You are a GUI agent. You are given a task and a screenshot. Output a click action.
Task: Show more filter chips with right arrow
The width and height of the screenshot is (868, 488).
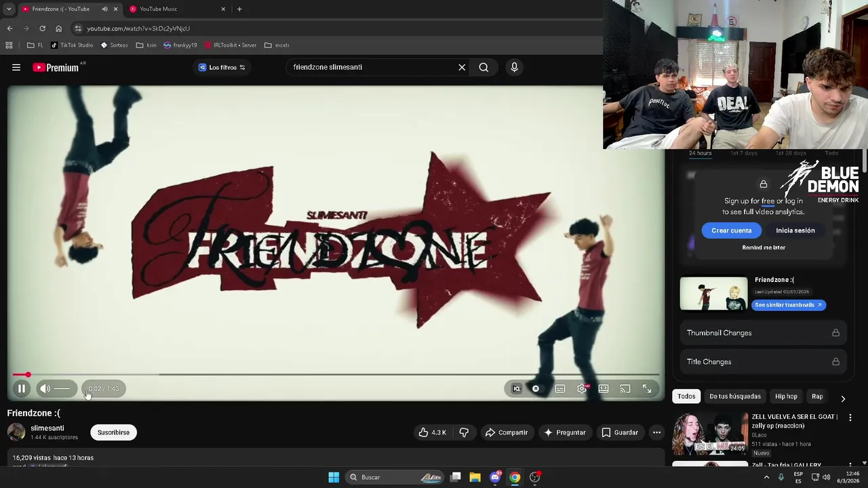843,399
